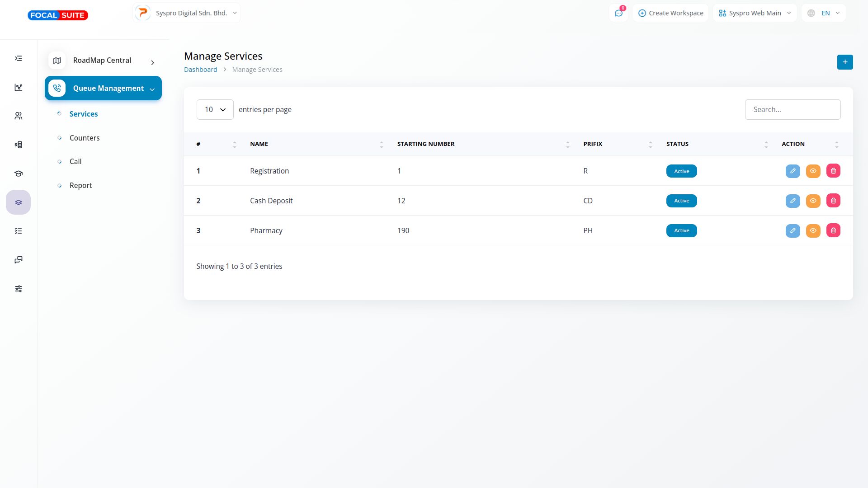View Cash Deposit via eye icon
Screen dimensions: 868x488
pyautogui.click(x=813, y=201)
